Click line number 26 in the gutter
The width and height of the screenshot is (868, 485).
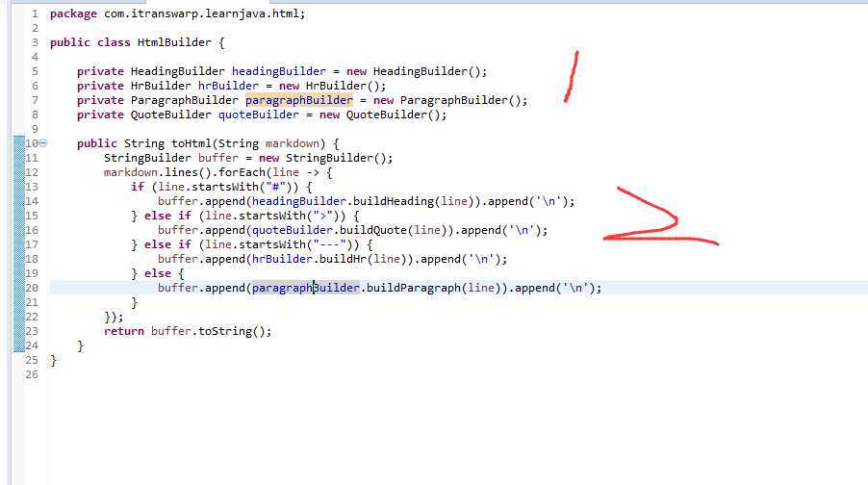(x=32, y=374)
